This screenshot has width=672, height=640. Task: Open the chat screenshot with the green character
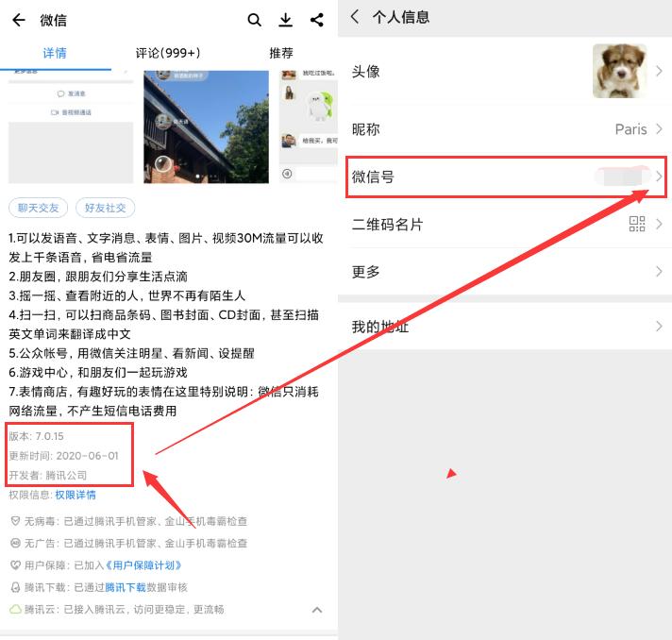(x=309, y=126)
